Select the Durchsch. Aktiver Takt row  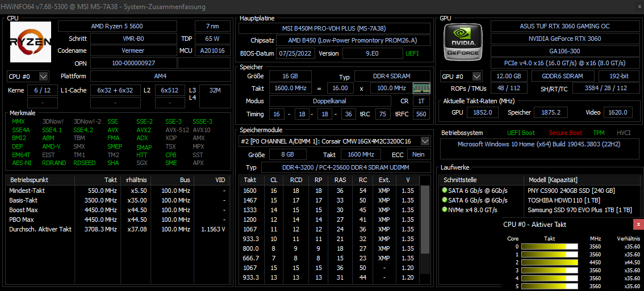tap(118, 229)
